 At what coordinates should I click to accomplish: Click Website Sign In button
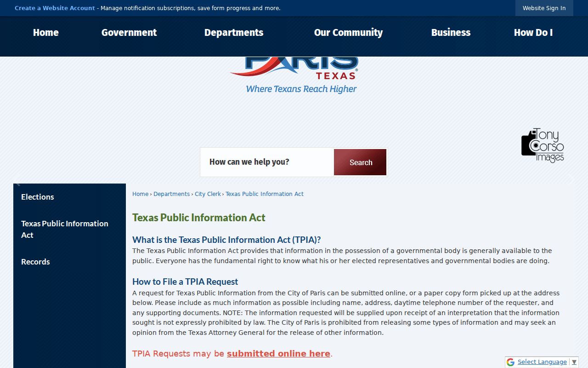click(544, 8)
